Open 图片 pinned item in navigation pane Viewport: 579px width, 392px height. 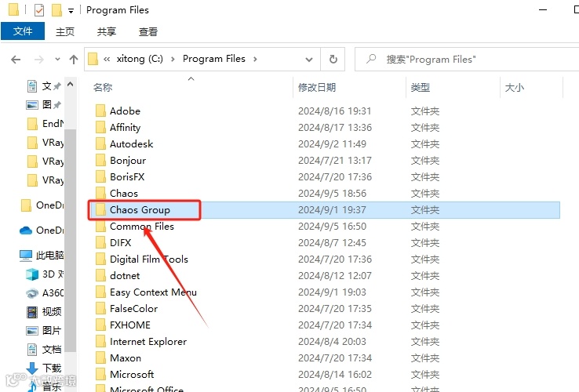click(44, 105)
